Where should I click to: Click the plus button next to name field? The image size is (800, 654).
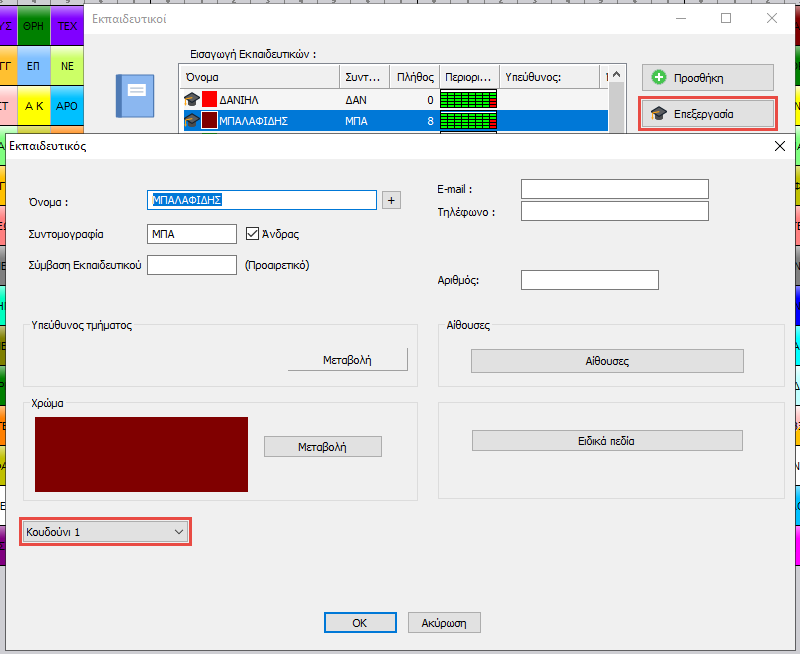pos(391,200)
